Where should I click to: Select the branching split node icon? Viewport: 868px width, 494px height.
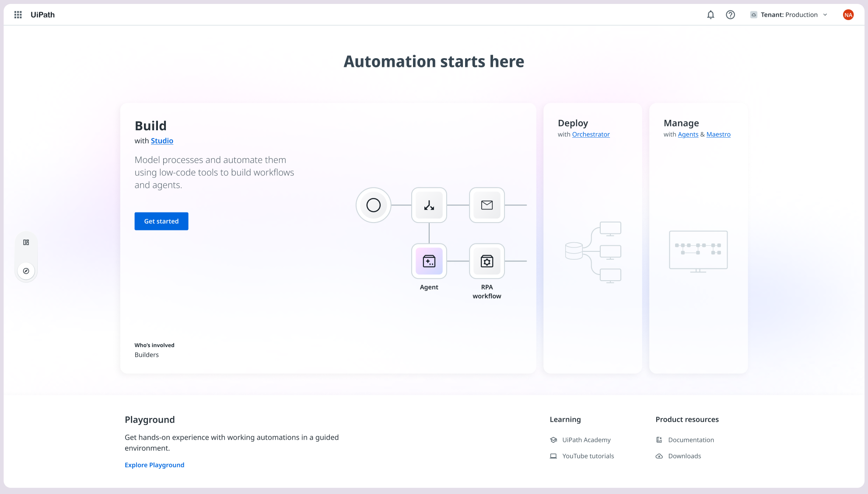click(429, 205)
